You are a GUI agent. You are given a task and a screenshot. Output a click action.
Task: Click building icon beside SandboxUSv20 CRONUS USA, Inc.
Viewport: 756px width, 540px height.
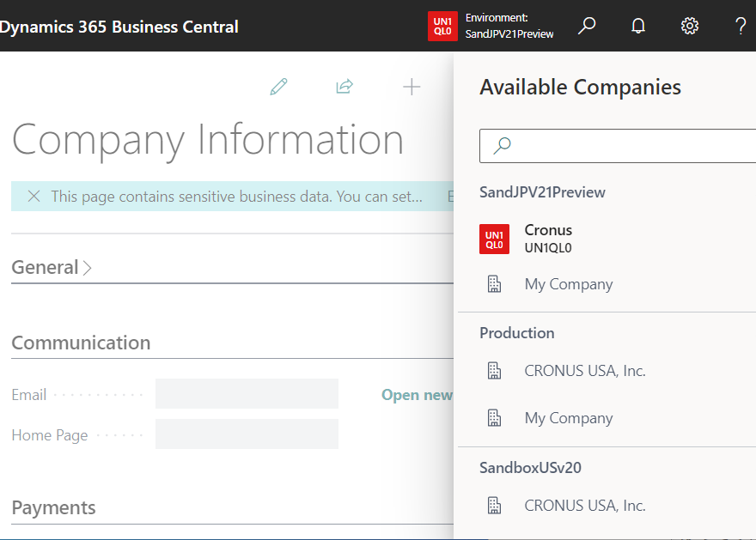(x=494, y=506)
